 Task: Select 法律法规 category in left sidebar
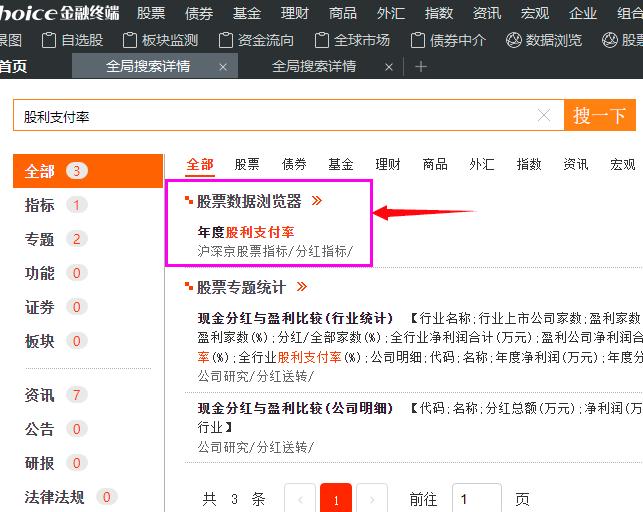coord(71,497)
